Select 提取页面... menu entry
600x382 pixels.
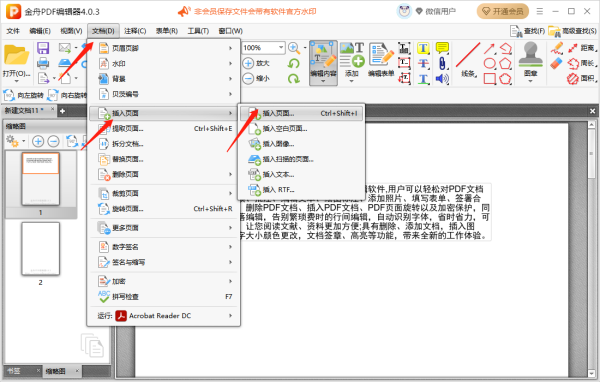[165, 129]
